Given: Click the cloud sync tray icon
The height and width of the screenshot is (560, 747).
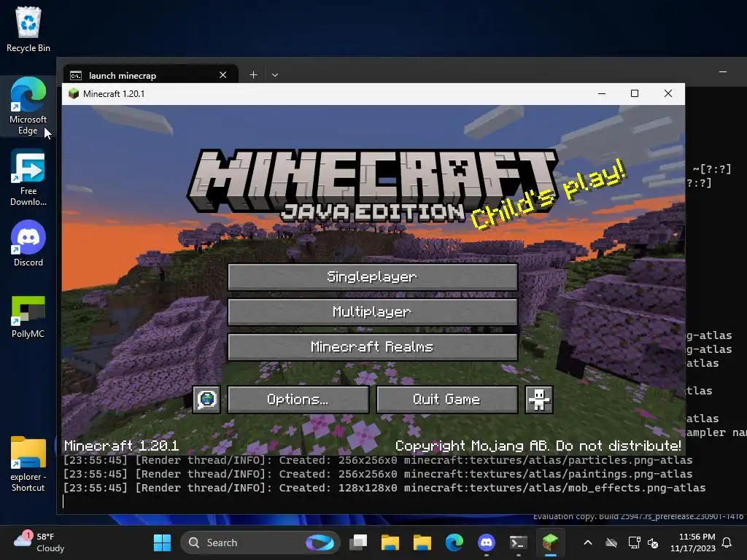Looking at the screenshot, I should click(611, 542).
